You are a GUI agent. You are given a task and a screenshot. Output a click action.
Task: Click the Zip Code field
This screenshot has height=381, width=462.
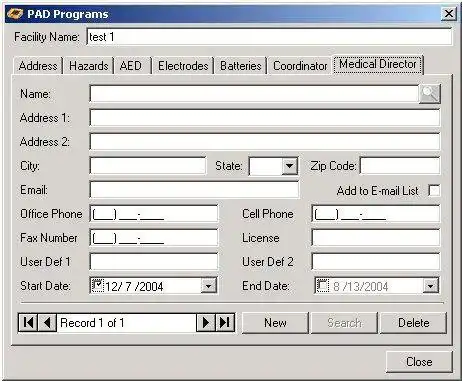400,166
